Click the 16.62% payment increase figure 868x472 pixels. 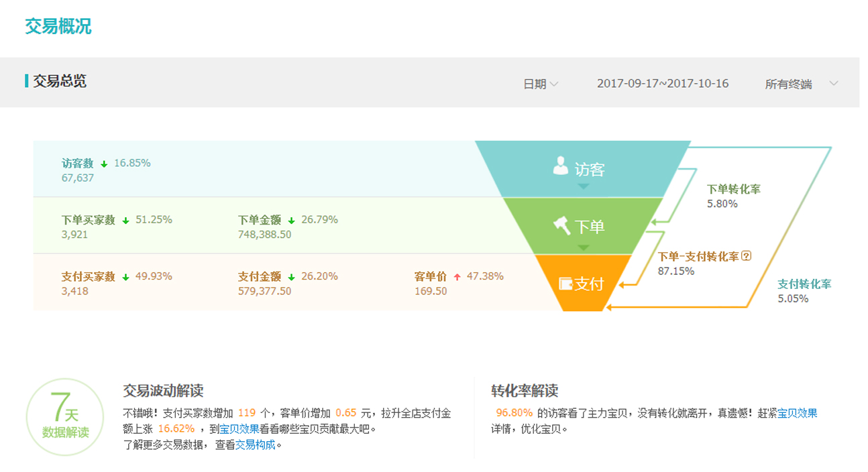click(x=176, y=429)
